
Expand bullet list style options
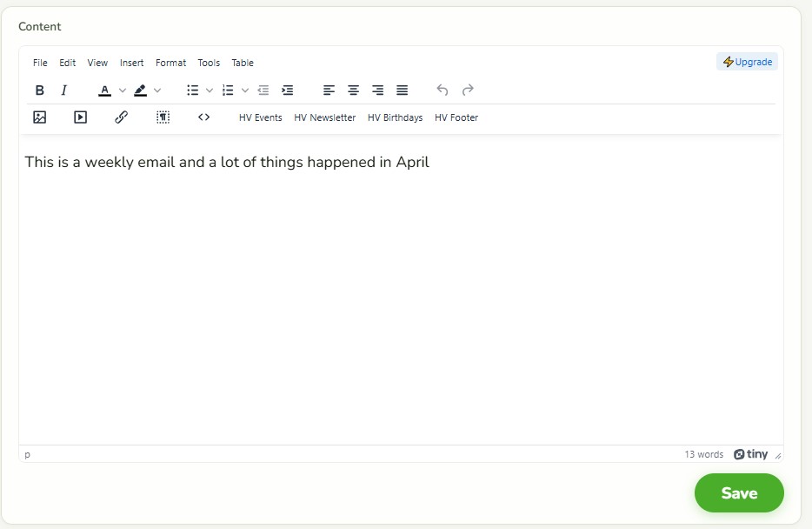(210, 90)
